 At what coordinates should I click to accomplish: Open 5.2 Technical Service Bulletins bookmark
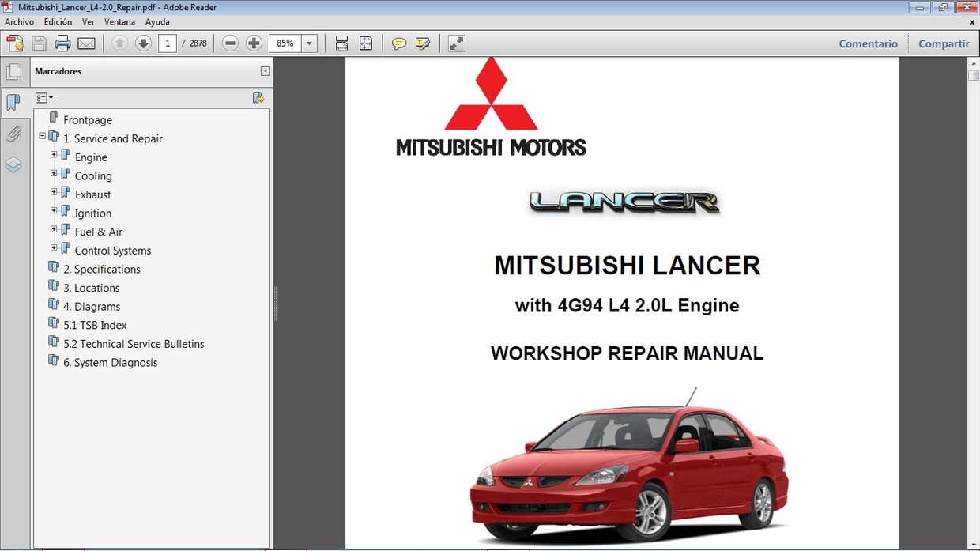[x=134, y=344]
